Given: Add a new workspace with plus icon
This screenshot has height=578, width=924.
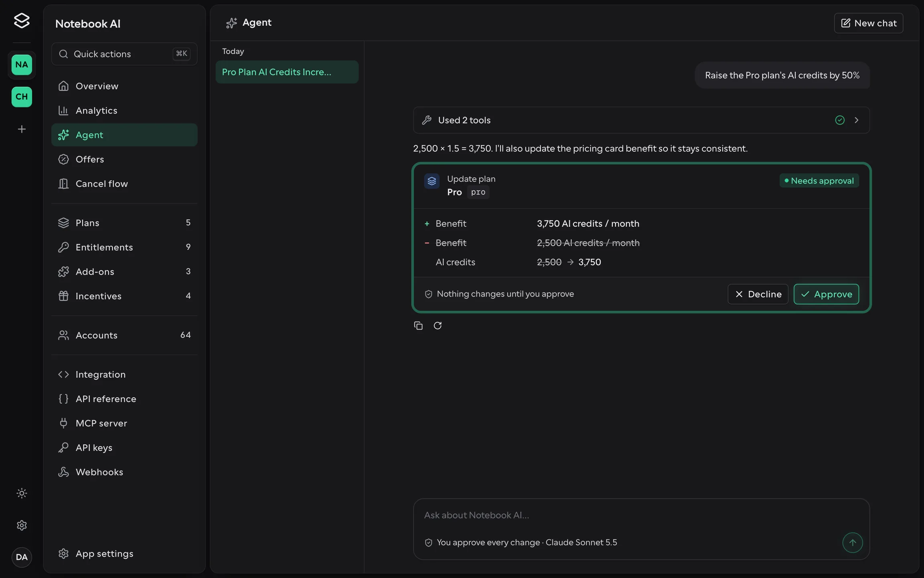Looking at the screenshot, I should tap(22, 129).
